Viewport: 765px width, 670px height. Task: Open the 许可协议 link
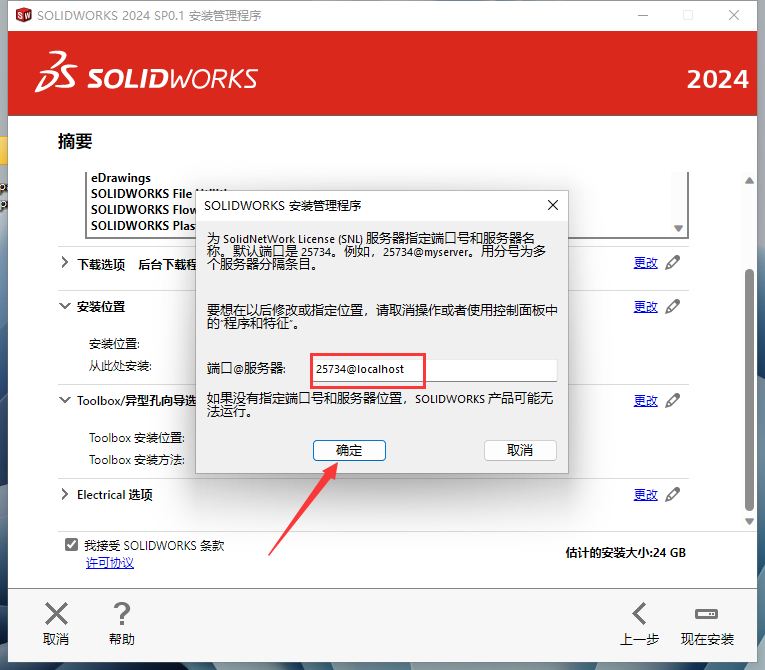click(110, 563)
